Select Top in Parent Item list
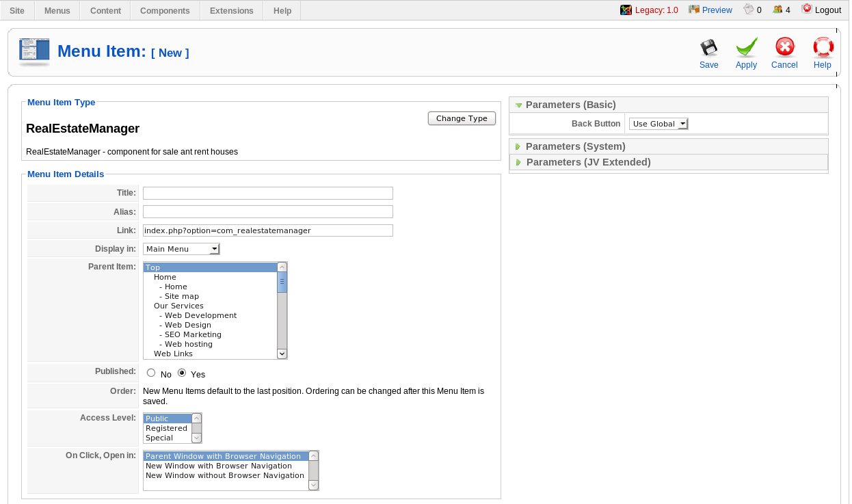852x504 pixels. tap(210, 267)
